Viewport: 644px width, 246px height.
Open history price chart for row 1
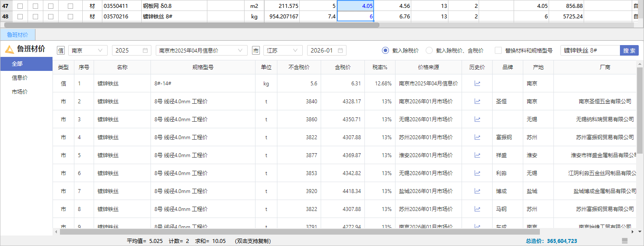(x=477, y=84)
